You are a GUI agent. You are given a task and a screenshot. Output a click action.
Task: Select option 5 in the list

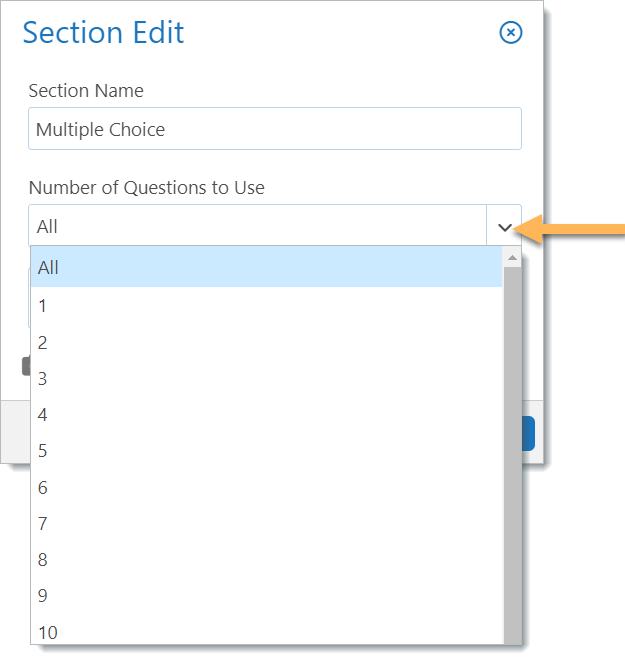(x=266, y=451)
